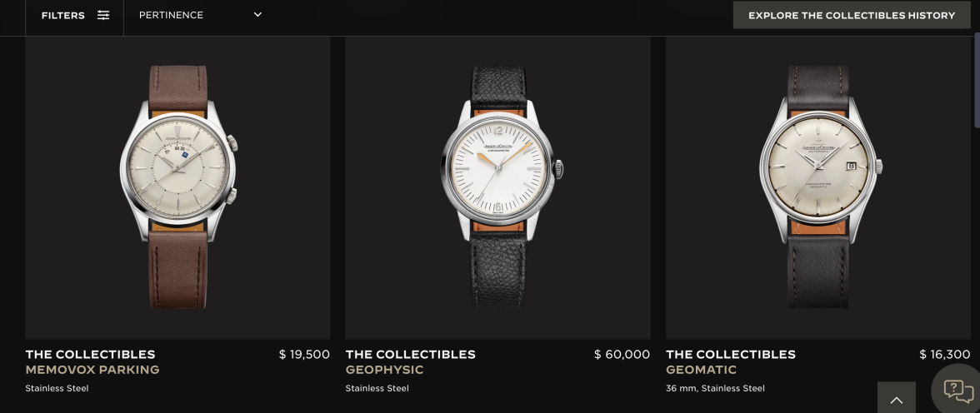Screen dimensions: 980x413
Task: Click the $ 16,300 Geomatic price
Action: [944, 354]
